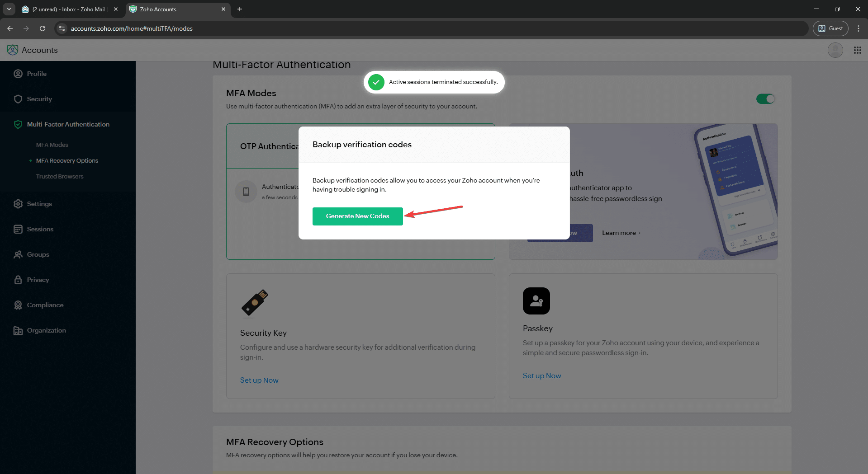Collapse the Multi-Factor Authentication sidebar section

pyautogui.click(x=68, y=124)
